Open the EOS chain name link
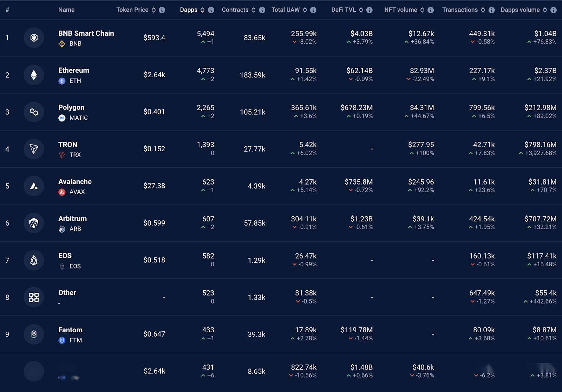 [x=65, y=255]
